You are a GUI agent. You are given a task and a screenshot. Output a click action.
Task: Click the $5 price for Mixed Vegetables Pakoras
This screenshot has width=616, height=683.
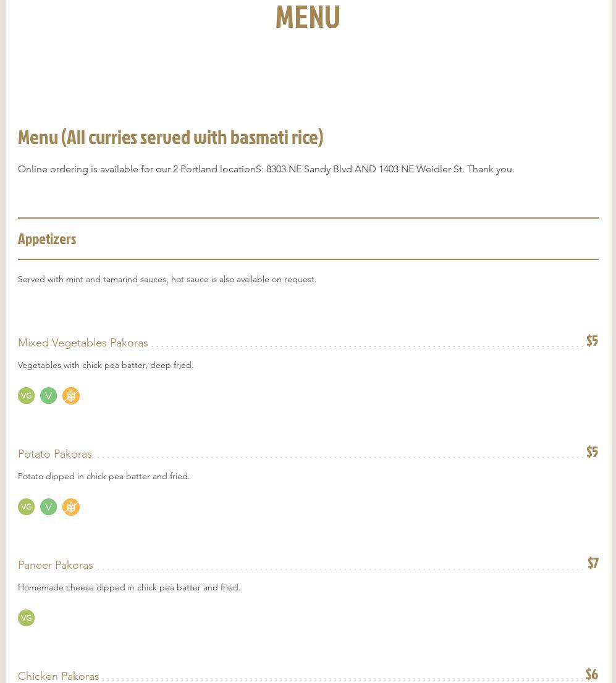(x=592, y=341)
